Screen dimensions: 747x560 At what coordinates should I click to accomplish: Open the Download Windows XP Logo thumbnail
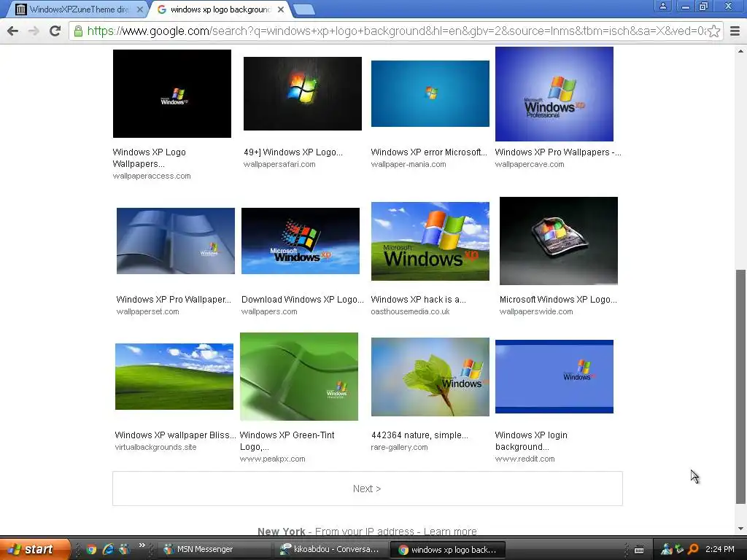pyautogui.click(x=301, y=241)
